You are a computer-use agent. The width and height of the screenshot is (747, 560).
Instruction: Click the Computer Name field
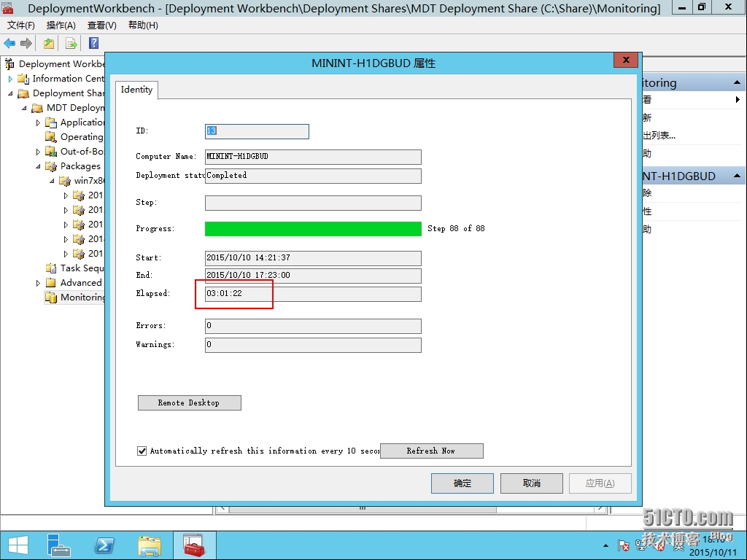pyautogui.click(x=313, y=157)
